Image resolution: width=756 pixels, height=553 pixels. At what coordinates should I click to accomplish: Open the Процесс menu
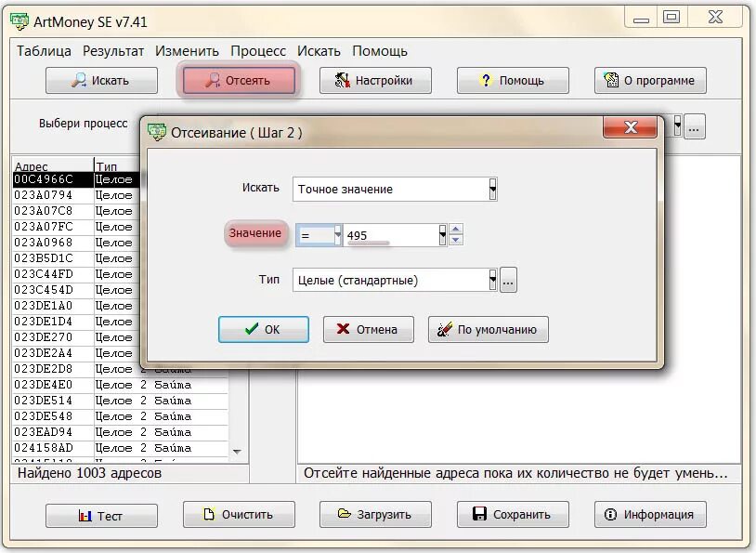[x=258, y=51]
